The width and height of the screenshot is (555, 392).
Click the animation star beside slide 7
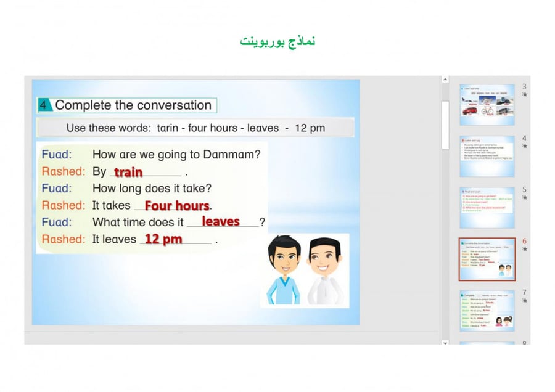pos(525,300)
